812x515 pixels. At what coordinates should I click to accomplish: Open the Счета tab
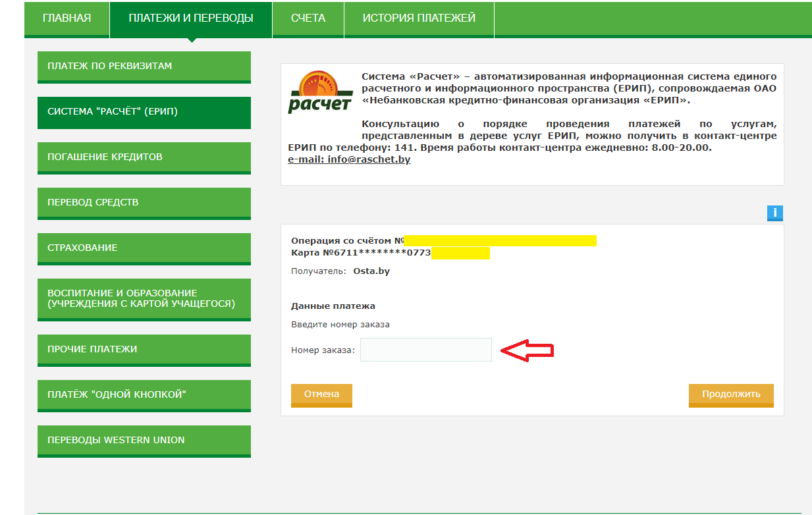coord(308,18)
